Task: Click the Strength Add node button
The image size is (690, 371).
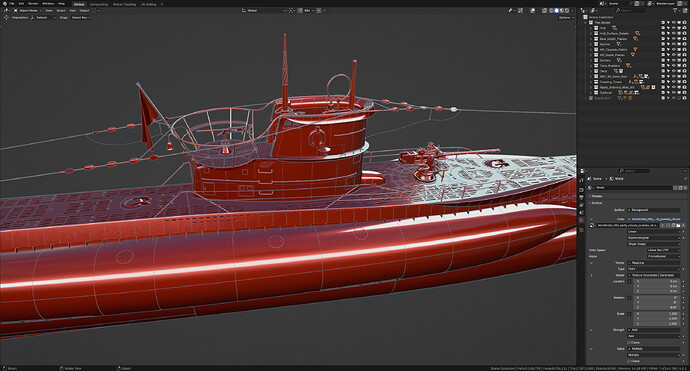Action: [653, 330]
